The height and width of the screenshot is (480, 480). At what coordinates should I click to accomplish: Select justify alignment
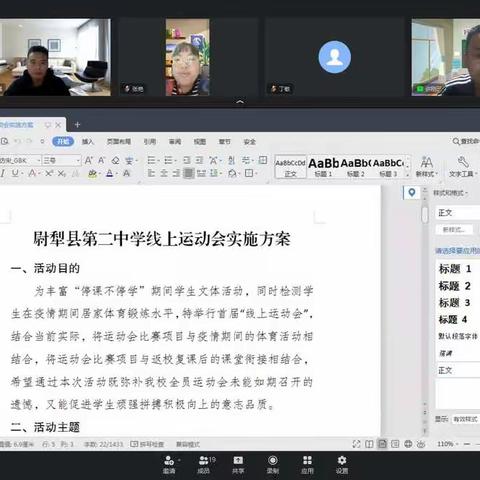click(188, 173)
